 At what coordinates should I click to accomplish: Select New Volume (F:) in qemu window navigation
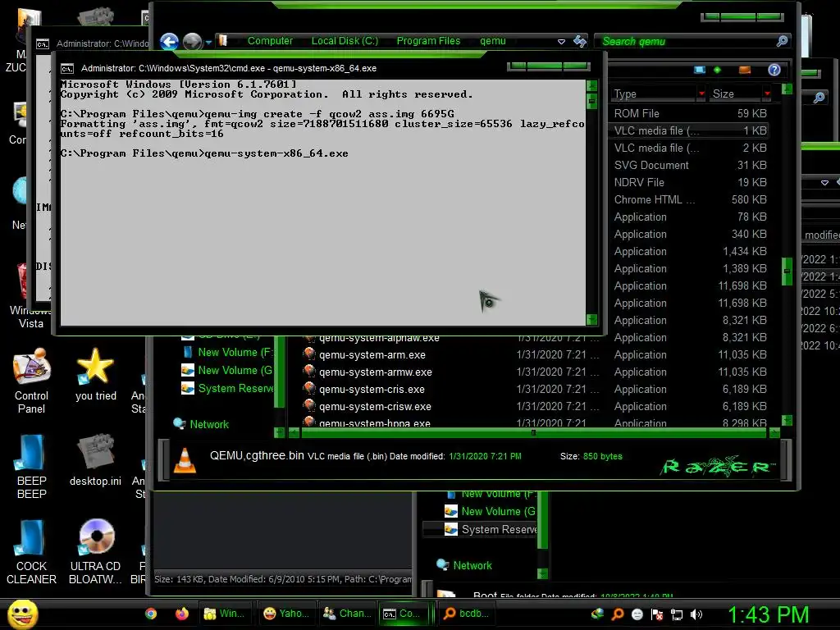[235, 352]
